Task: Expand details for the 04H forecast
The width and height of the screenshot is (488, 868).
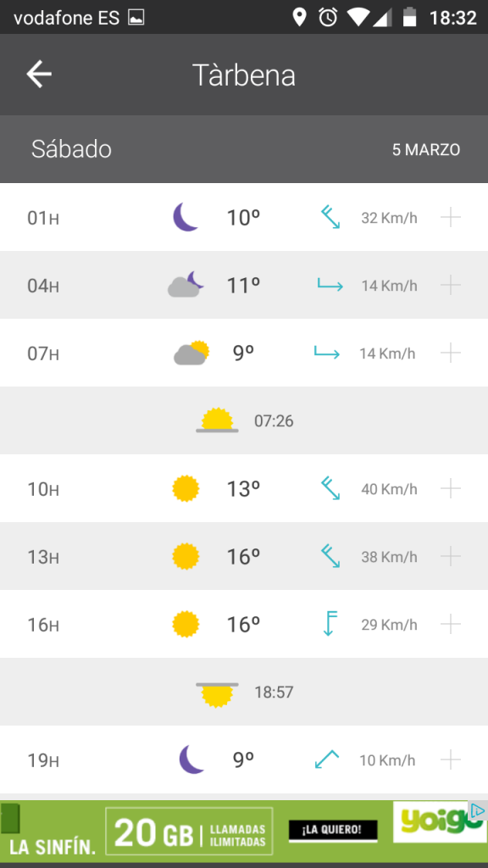Action: (451, 286)
